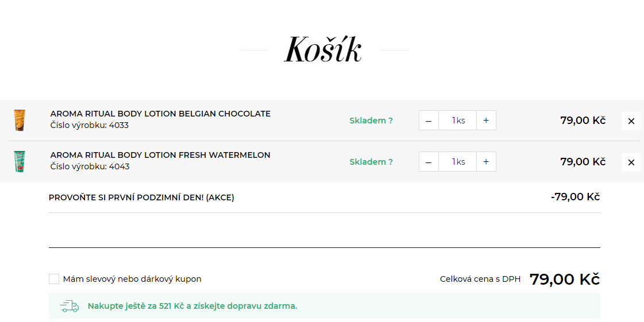The width and height of the screenshot is (644, 322).
Task: Open Aroma Ritual Fresh Watermelon product link
Action: pos(160,155)
